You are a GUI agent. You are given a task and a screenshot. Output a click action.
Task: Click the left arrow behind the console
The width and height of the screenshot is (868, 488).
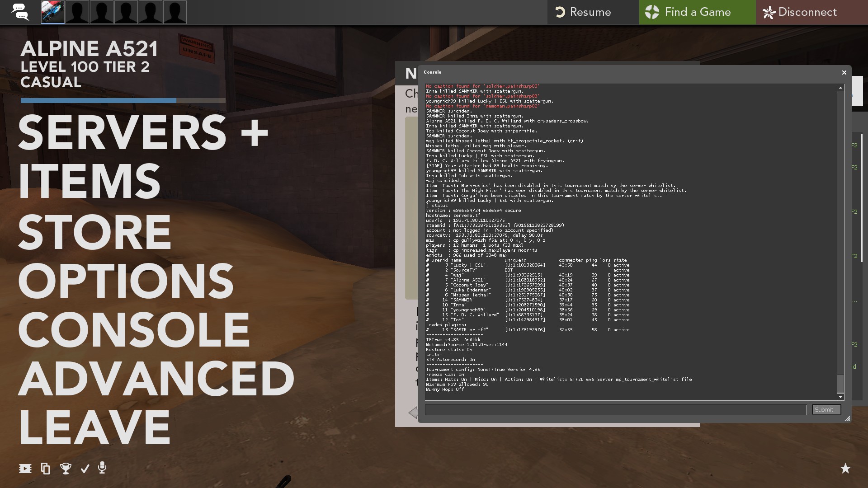[412, 413]
